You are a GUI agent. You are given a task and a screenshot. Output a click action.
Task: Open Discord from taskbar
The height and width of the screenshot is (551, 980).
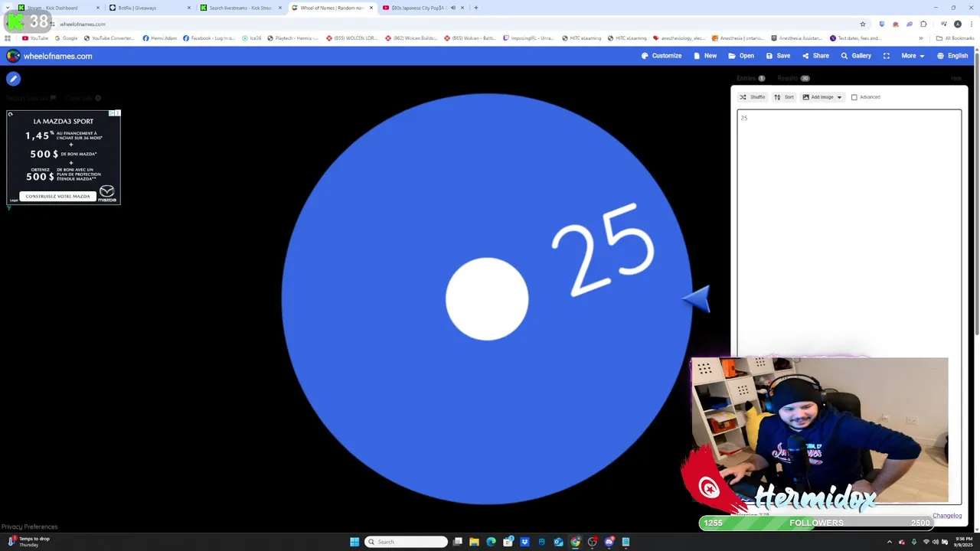[609, 542]
